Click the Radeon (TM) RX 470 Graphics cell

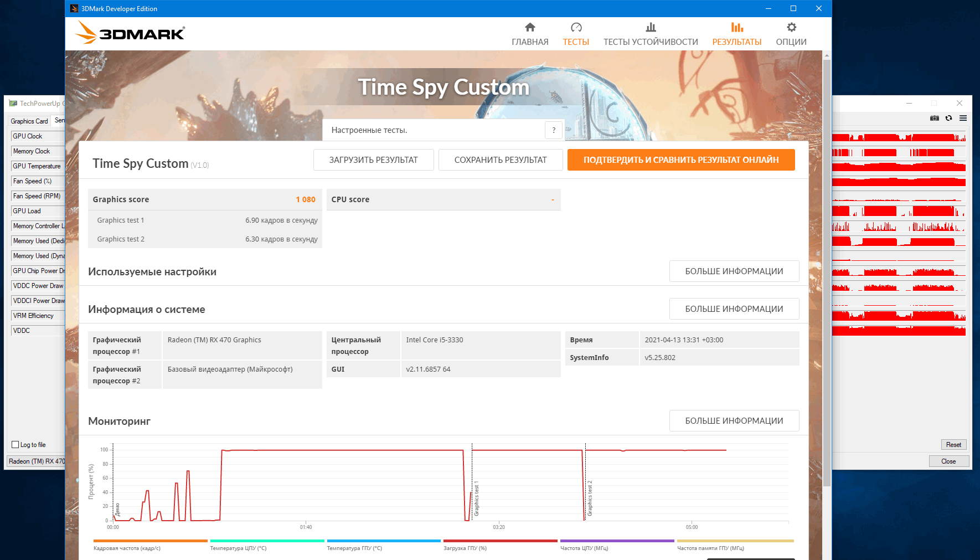[x=242, y=345]
